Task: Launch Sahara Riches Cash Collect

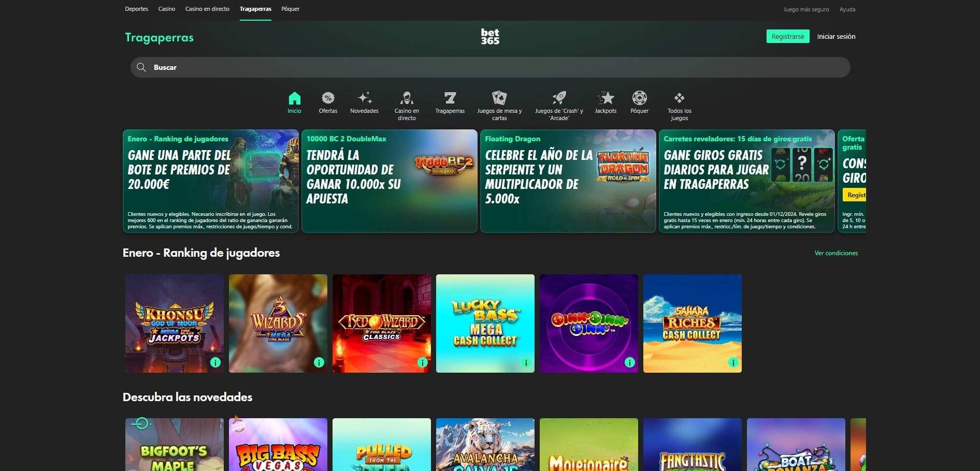Action: pyautogui.click(x=693, y=323)
